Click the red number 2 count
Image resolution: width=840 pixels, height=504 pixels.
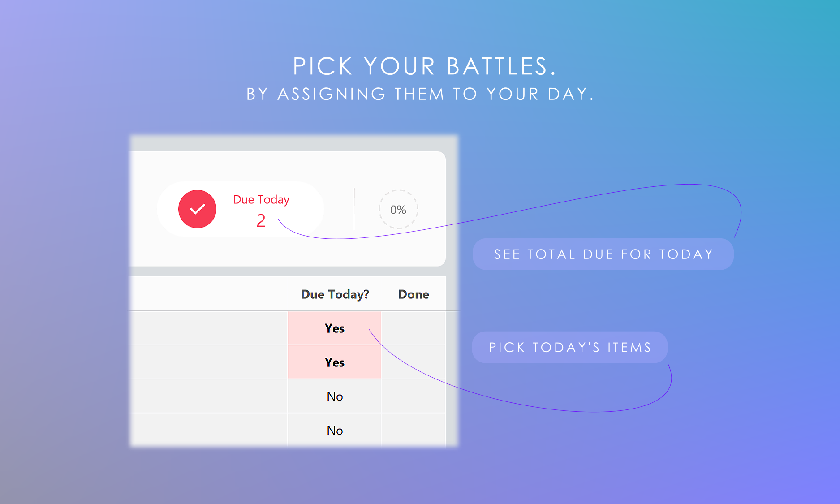click(x=261, y=221)
